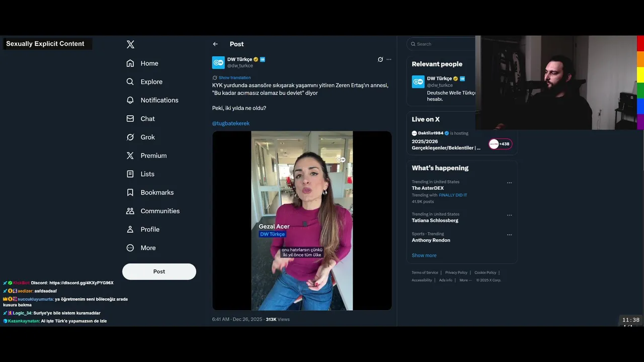Join the live space via +438 listeners

pos(500,144)
